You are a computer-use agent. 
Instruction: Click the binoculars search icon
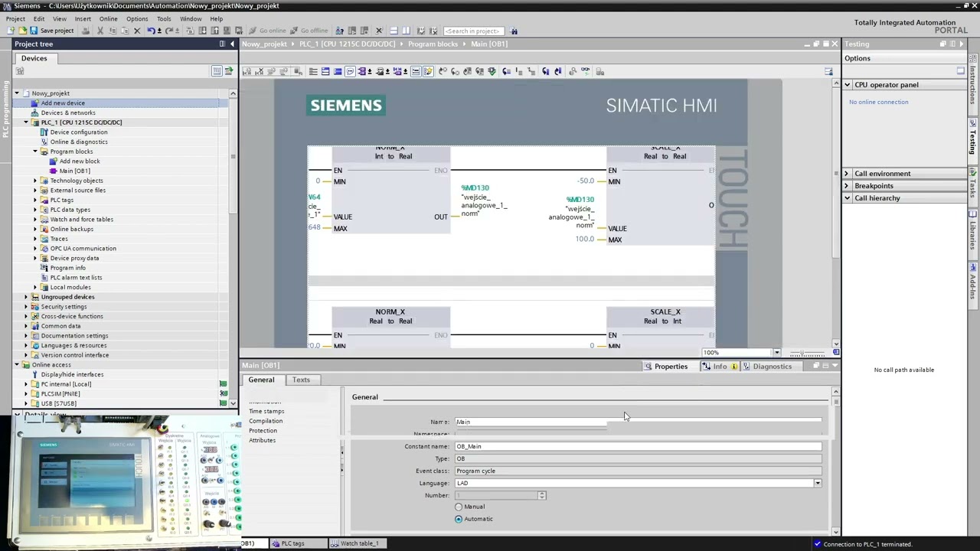pyautogui.click(x=514, y=31)
